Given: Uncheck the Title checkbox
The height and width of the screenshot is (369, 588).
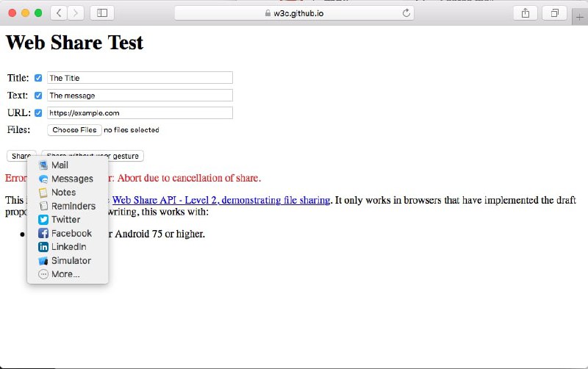Looking at the screenshot, I should (x=38, y=78).
